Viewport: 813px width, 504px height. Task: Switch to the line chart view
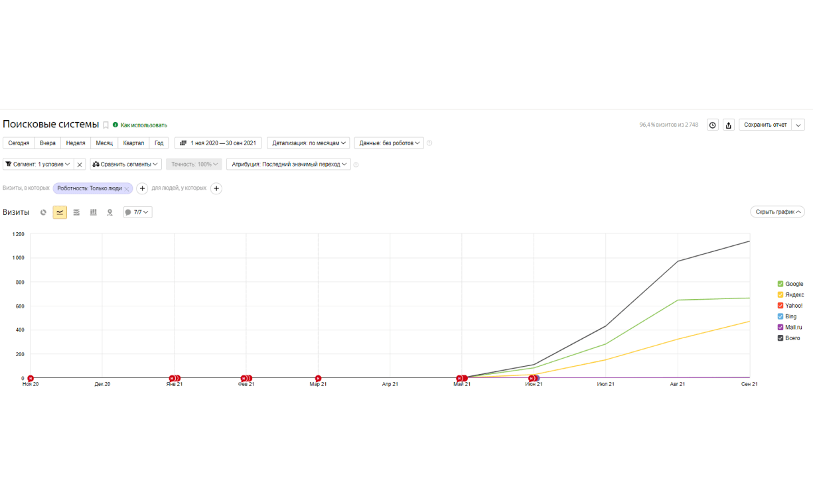[60, 212]
